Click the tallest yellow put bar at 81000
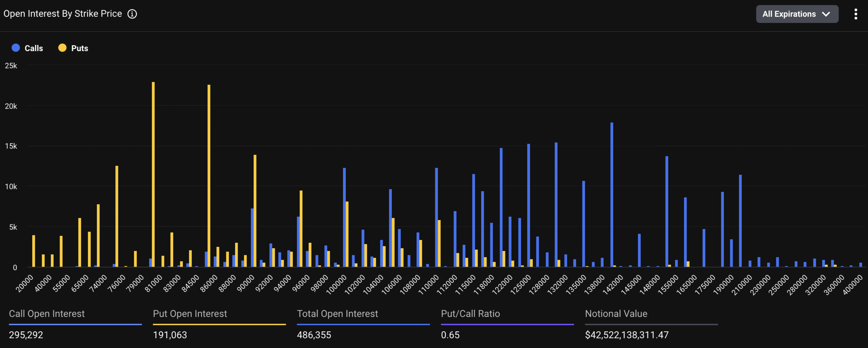 [153, 175]
